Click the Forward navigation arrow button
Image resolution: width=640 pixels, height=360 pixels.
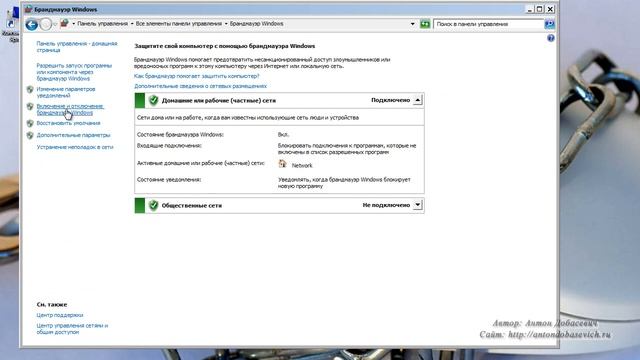coord(46,24)
